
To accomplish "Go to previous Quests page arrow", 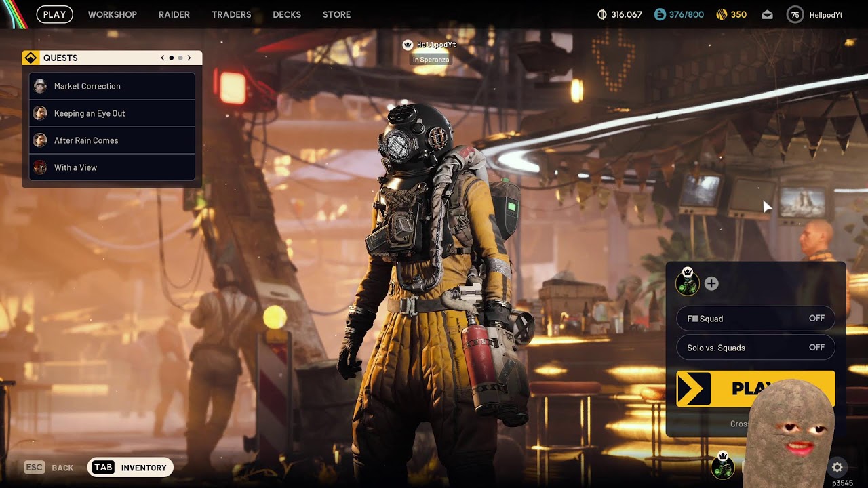I will (163, 58).
